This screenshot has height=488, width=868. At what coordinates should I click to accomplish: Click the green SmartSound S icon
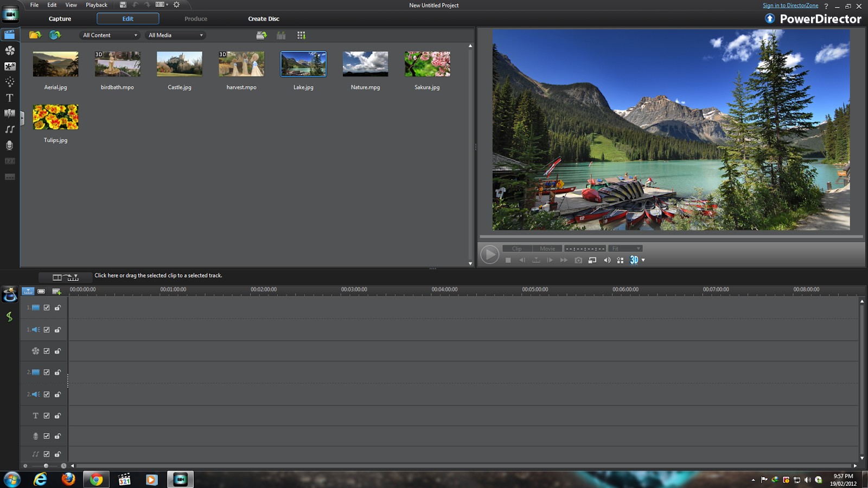9,317
